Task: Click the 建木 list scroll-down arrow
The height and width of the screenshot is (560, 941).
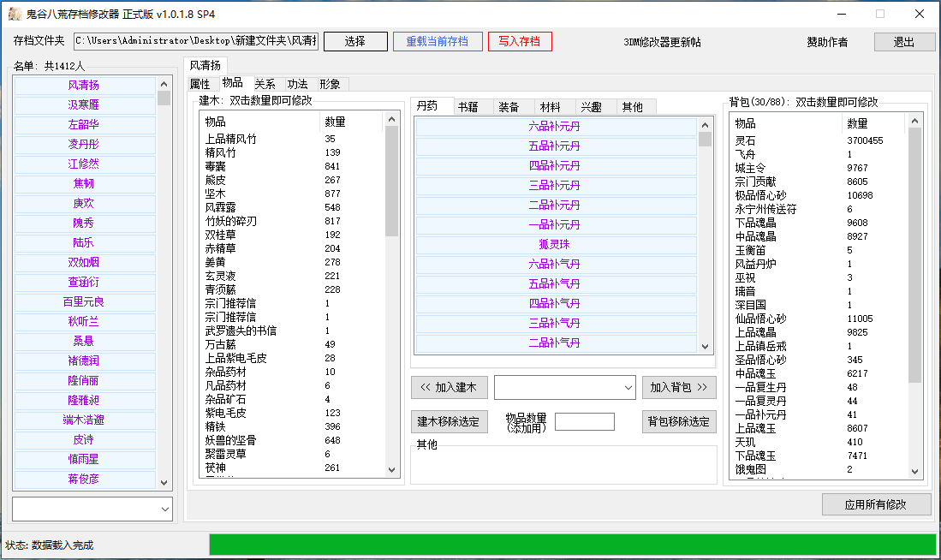Action: coord(392,470)
